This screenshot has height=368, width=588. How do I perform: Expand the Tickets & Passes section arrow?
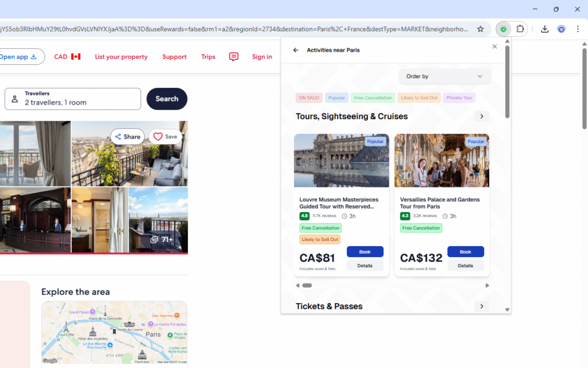coord(482,306)
